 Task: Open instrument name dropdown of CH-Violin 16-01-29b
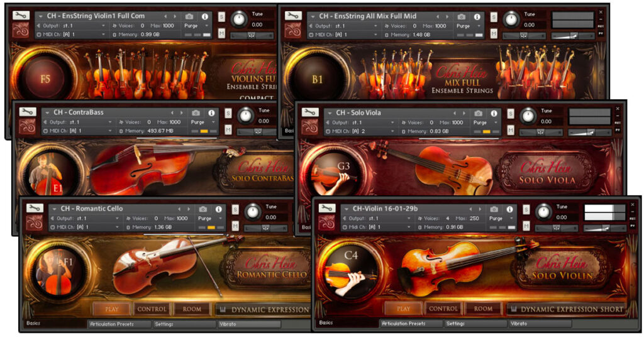tap(346, 209)
